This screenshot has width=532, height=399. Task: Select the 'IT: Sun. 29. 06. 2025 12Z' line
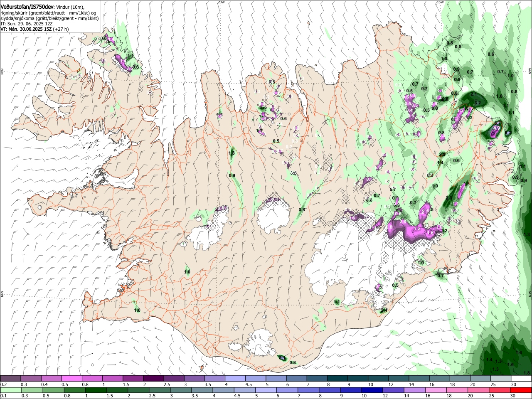[27, 24]
